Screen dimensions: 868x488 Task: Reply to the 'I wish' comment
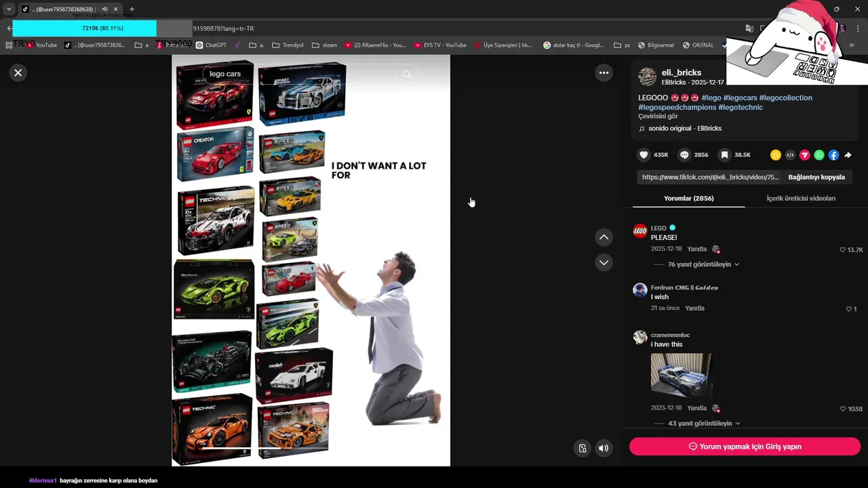click(694, 308)
